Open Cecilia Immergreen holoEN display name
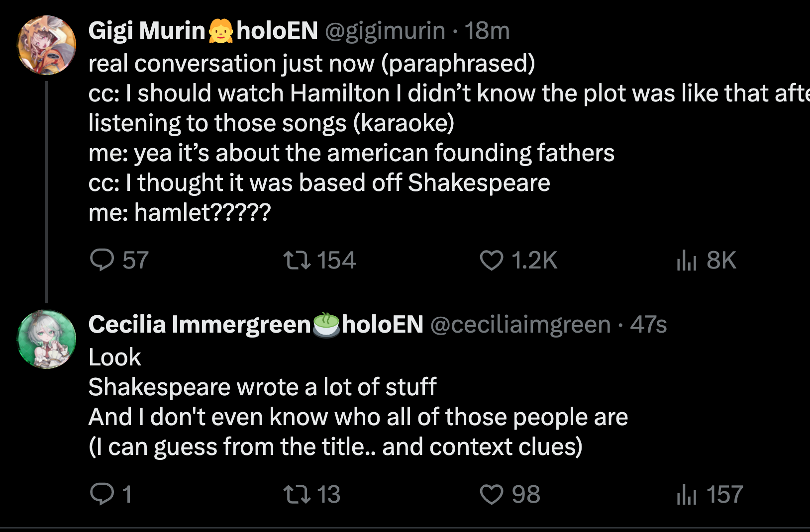 (256, 325)
